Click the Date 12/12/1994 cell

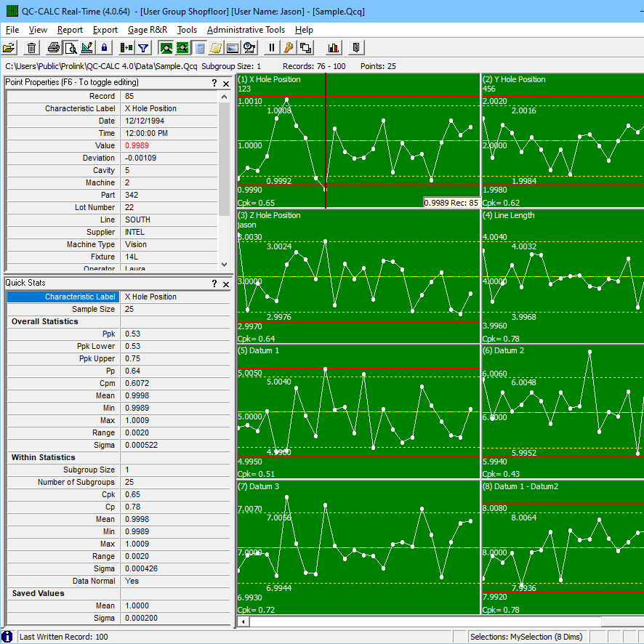[169, 121]
